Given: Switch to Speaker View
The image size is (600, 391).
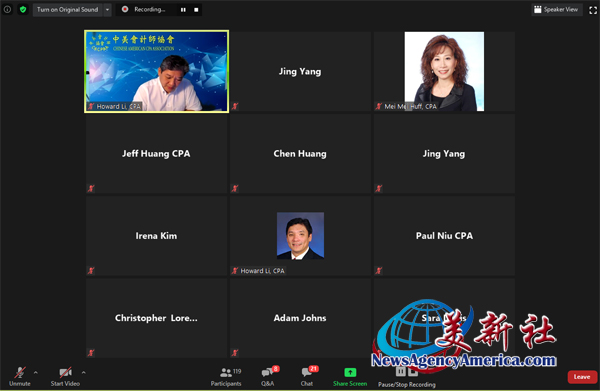Looking at the screenshot, I should pyautogui.click(x=556, y=10).
